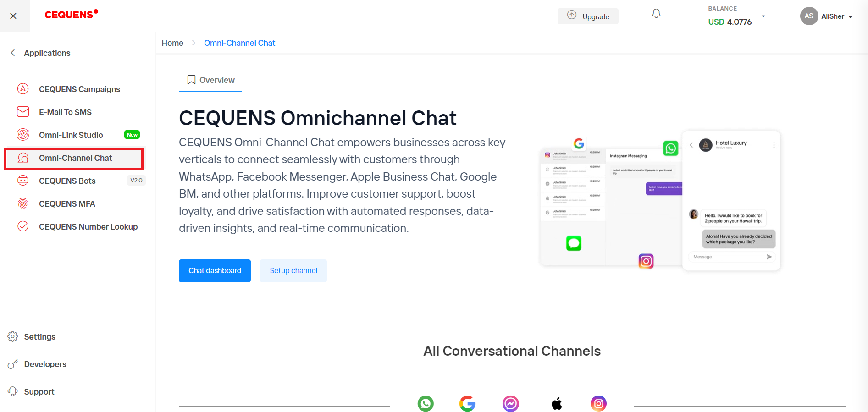This screenshot has width=868, height=412.
Task: Click the Instagram channel icon at bottom
Action: [x=598, y=403]
